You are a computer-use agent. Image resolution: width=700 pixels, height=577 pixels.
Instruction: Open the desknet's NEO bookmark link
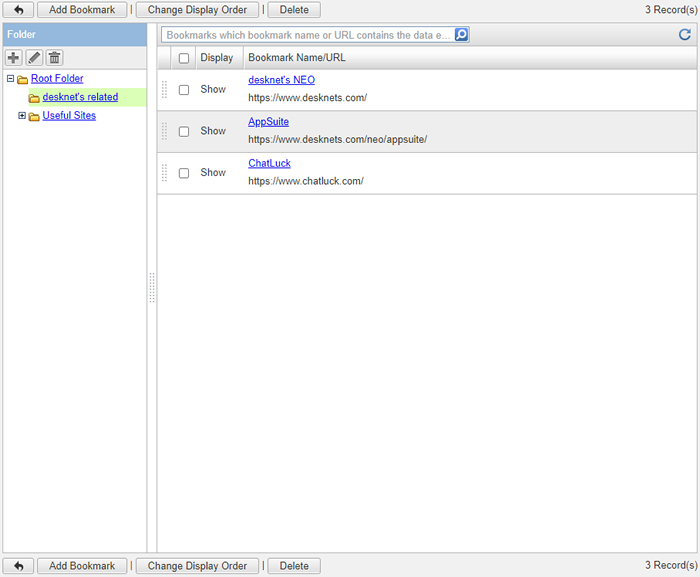(282, 80)
